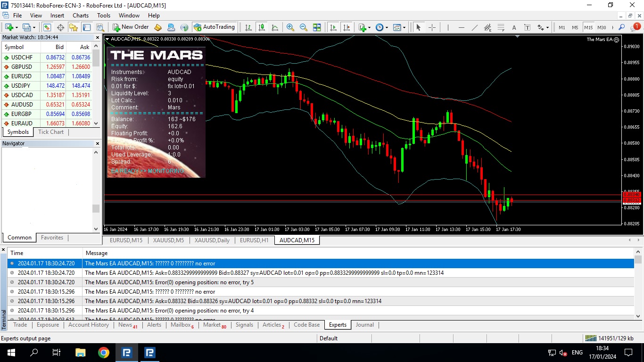This screenshot has height=362, width=644.
Task: Select the vertical line drawing tool
Action: 448,27
